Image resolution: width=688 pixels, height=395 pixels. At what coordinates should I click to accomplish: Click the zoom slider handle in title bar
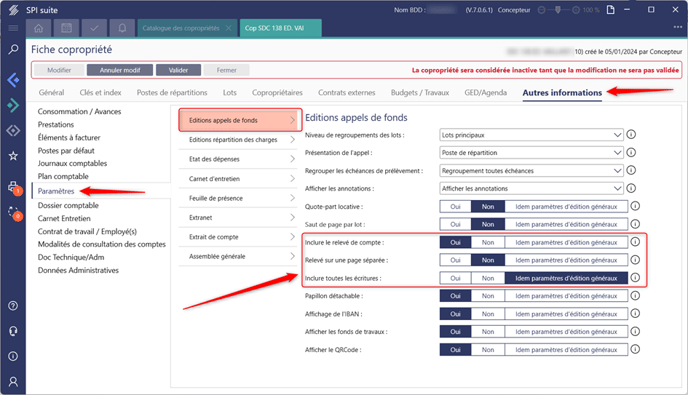558,10
